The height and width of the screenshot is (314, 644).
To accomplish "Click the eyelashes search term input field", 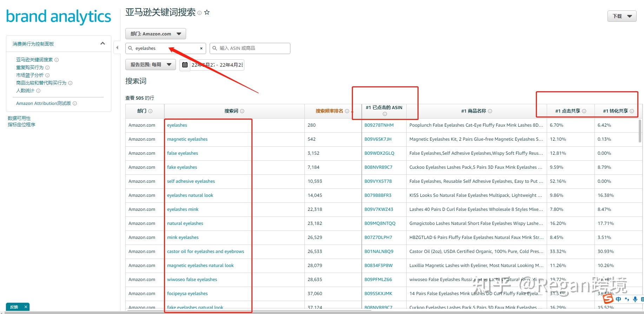I will (165, 48).
